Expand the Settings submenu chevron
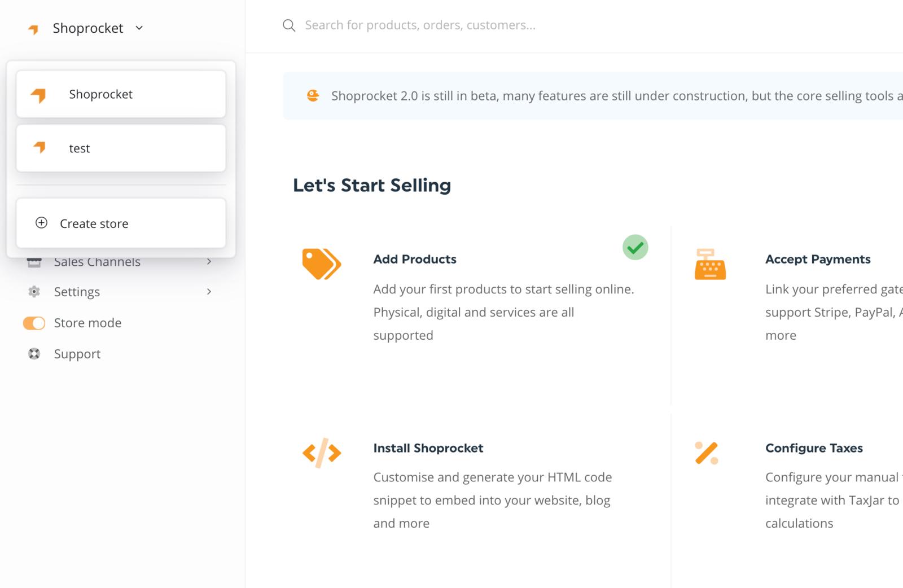903x588 pixels. (209, 292)
